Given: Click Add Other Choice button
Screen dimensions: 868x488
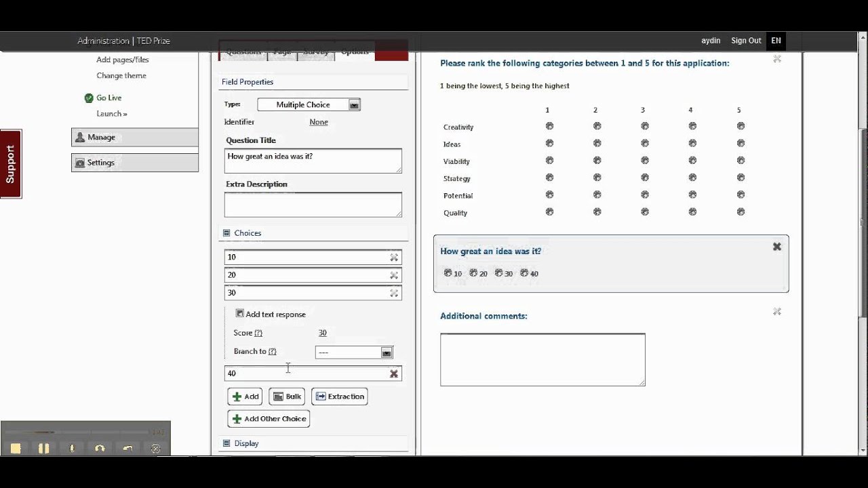Looking at the screenshot, I should 269,419.
